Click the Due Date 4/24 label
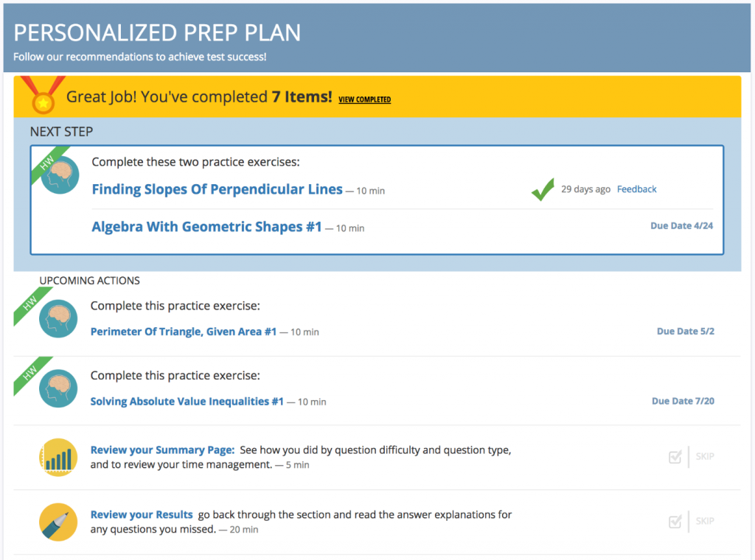755x560 pixels. tap(681, 225)
